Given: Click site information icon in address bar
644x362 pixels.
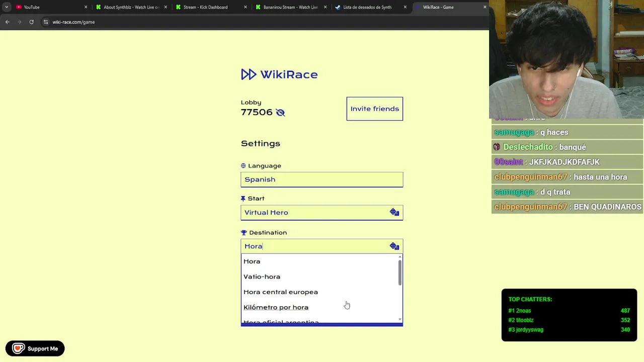Looking at the screenshot, I should click(46, 22).
